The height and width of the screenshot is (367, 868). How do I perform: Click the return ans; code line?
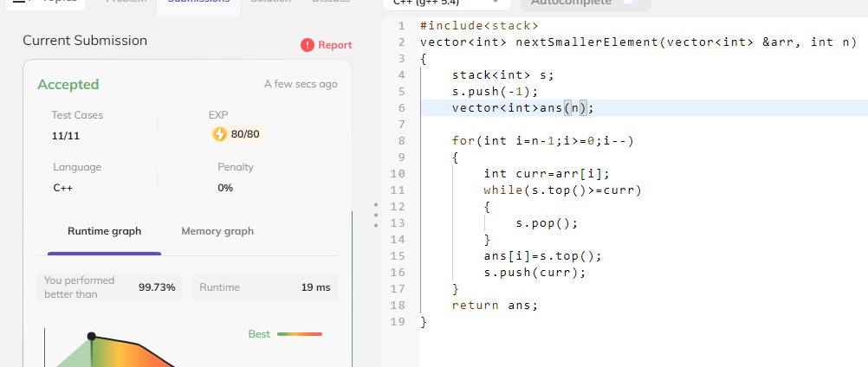click(495, 305)
